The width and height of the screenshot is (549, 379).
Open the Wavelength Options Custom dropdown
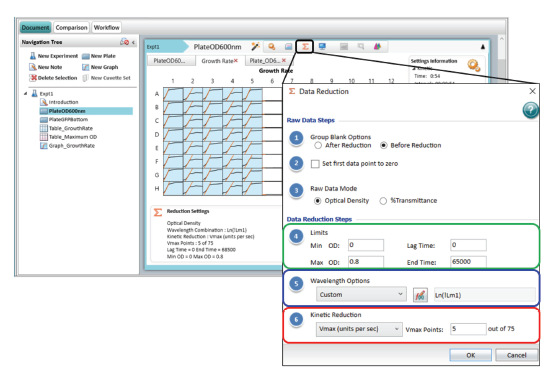[x=361, y=294]
